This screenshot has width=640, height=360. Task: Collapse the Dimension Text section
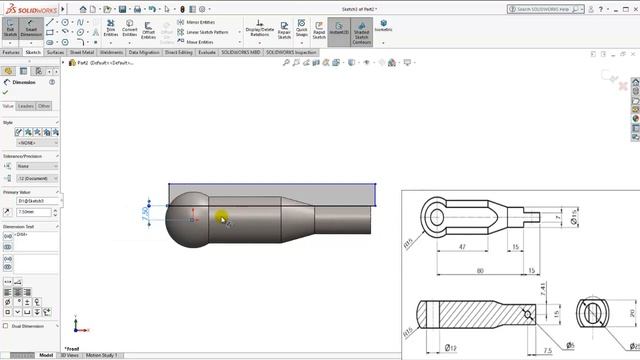57,227
